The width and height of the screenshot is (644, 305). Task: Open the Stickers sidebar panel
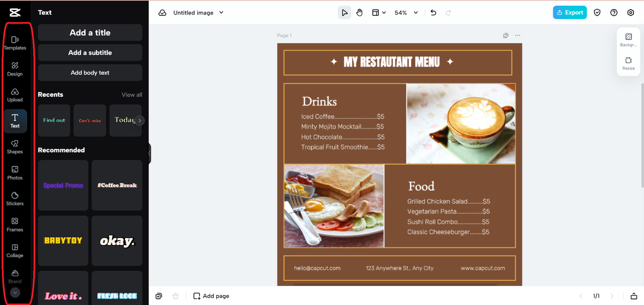[15, 199]
